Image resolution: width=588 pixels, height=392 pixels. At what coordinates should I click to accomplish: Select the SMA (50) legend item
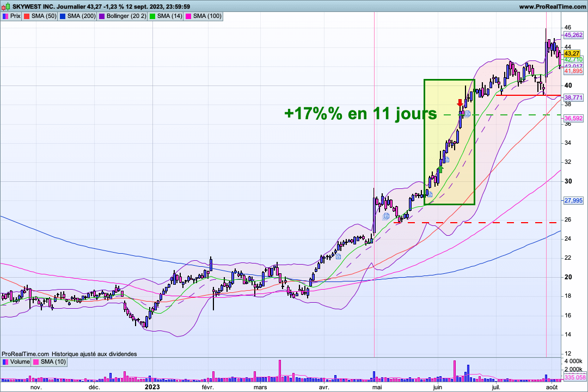pos(40,16)
